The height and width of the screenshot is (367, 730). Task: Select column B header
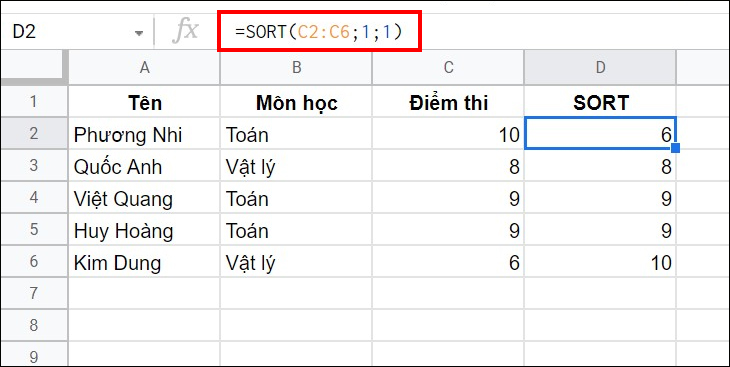296,68
